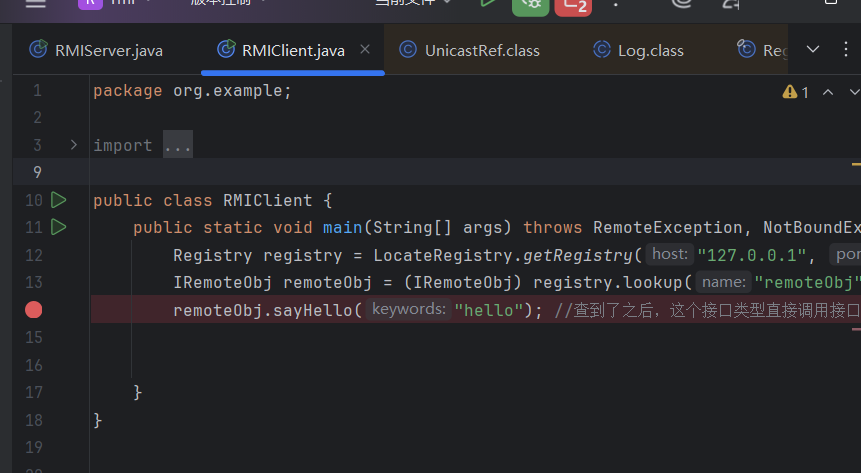Remove the red breakpoint on the sayHello line

[34, 310]
